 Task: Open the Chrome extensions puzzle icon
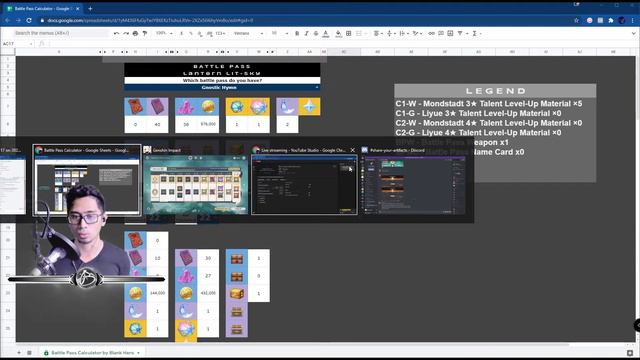[611, 20]
